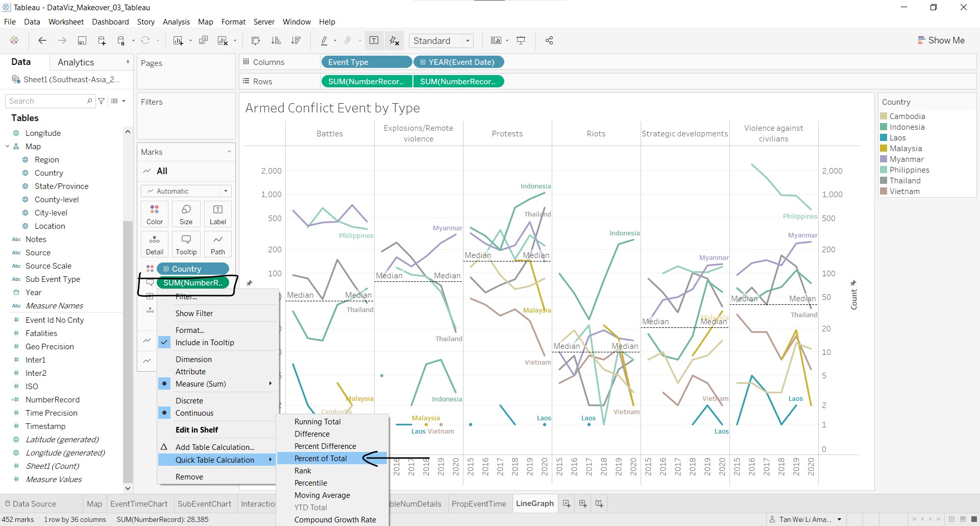Screen dimensions: 980x526
Task: Click the Malaysia color swatch in legend
Action: coord(884,149)
